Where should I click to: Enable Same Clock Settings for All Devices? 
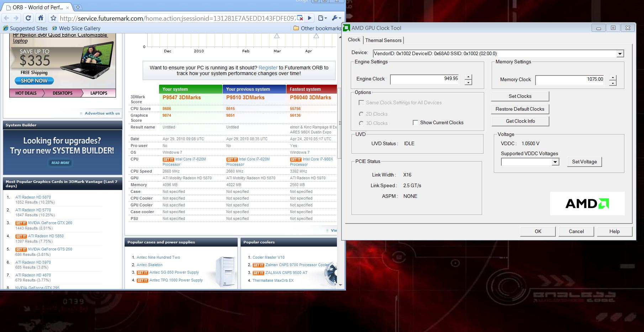361,102
